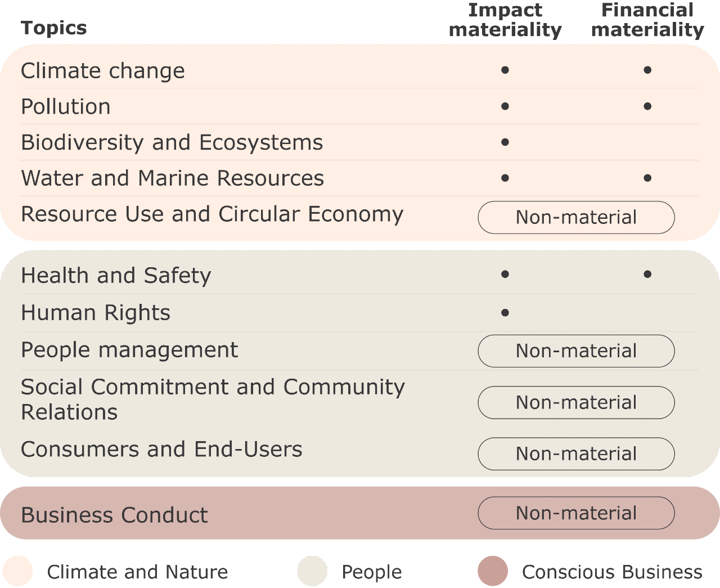
Task: Click the Conscious Business legend swatch
Action: click(x=493, y=571)
